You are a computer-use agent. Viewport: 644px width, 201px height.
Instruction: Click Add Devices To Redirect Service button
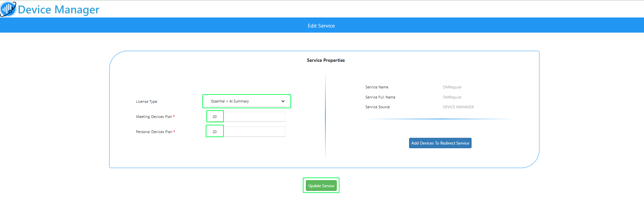[x=440, y=143]
